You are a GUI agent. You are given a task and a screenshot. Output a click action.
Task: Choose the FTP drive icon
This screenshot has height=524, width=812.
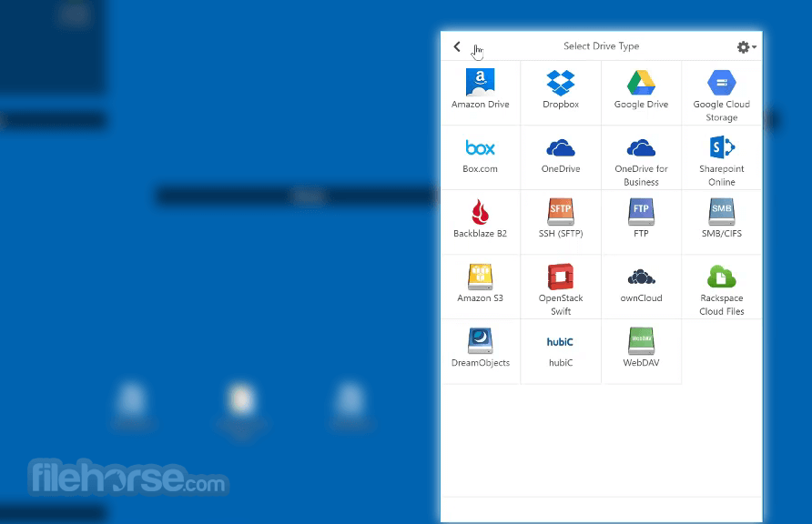coord(641,212)
